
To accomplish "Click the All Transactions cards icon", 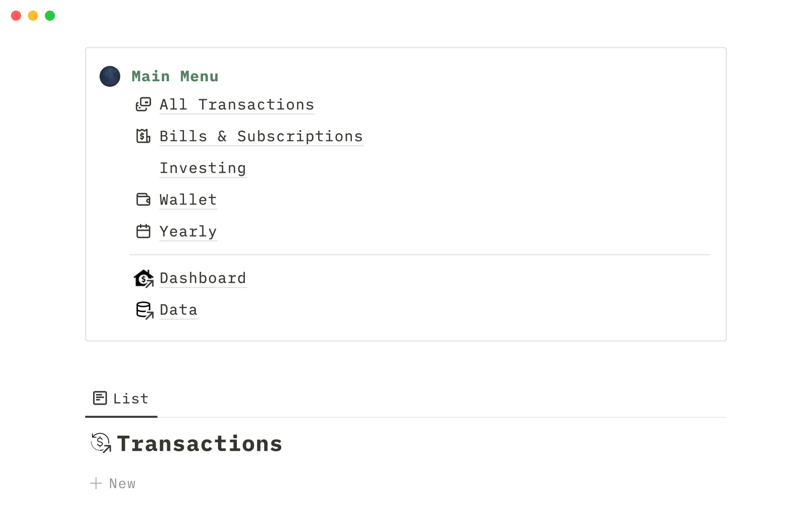I will 143,104.
